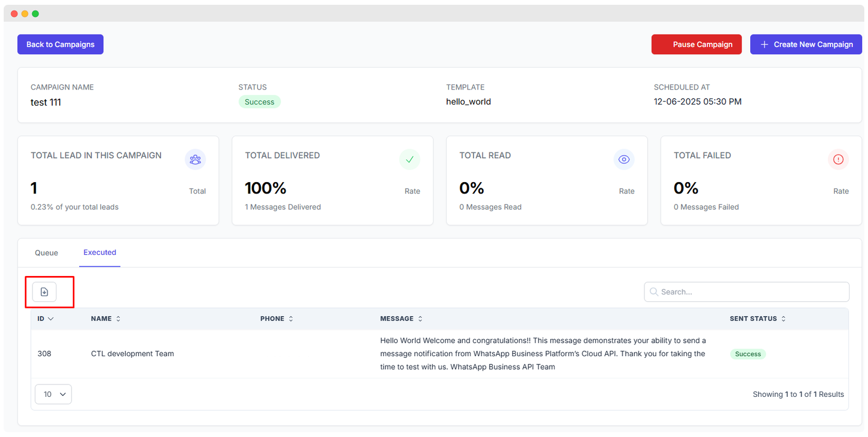Click the Total Read eye icon
Viewport: 868px width, 437px height.
pos(624,159)
